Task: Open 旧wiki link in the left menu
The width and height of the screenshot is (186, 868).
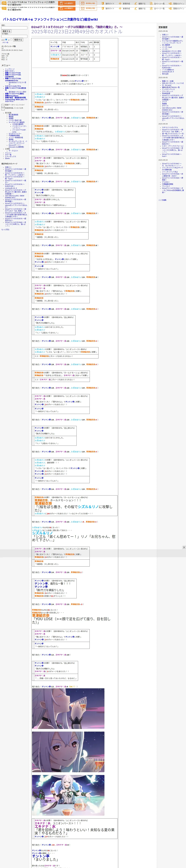Action: (7, 158)
